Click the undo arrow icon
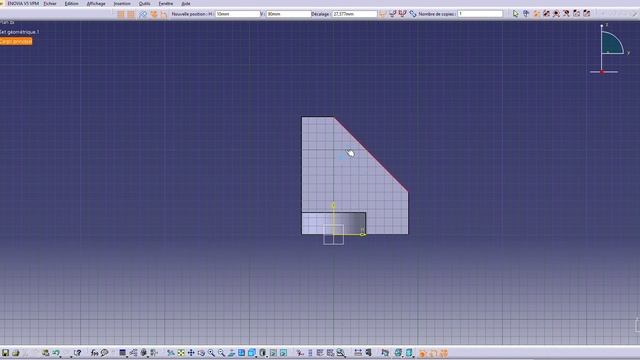 click(56, 353)
